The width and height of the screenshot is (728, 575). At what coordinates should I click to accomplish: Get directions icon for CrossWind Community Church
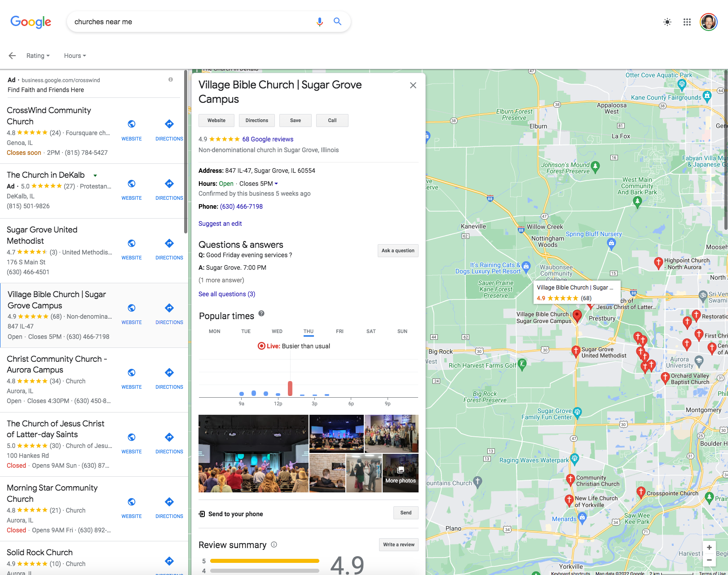click(x=169, y=124)
